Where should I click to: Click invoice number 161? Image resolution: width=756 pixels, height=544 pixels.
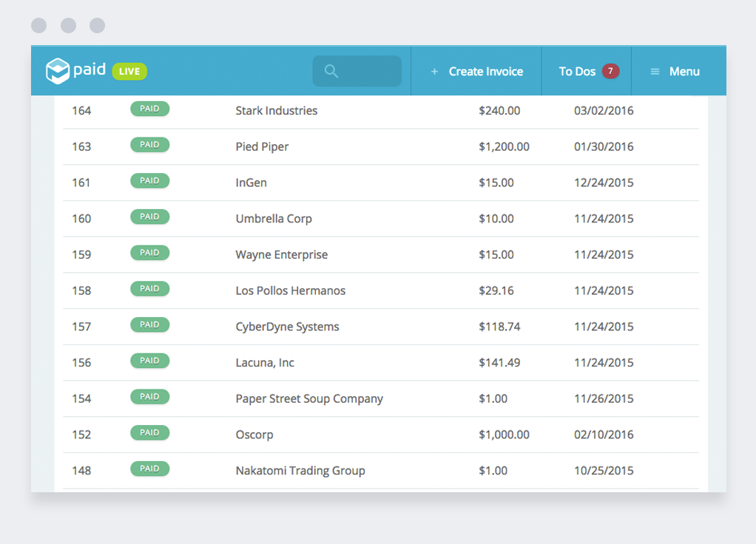click(x=81, y=183)
